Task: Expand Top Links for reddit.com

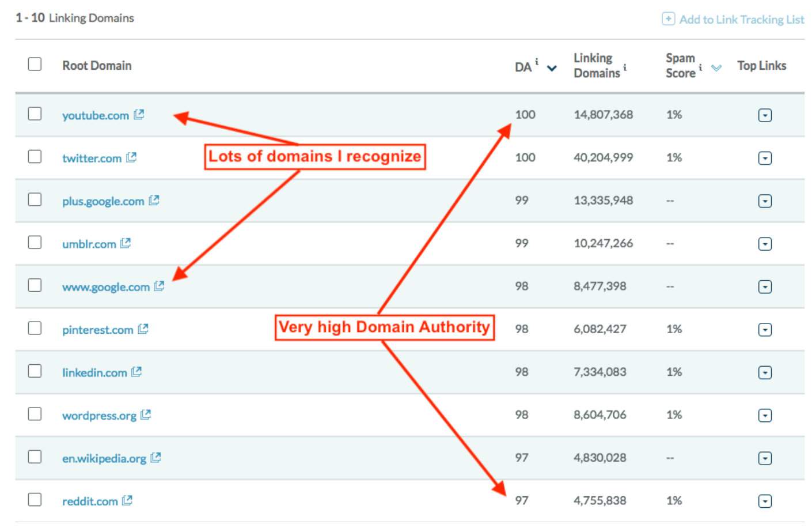Action: 765,501
